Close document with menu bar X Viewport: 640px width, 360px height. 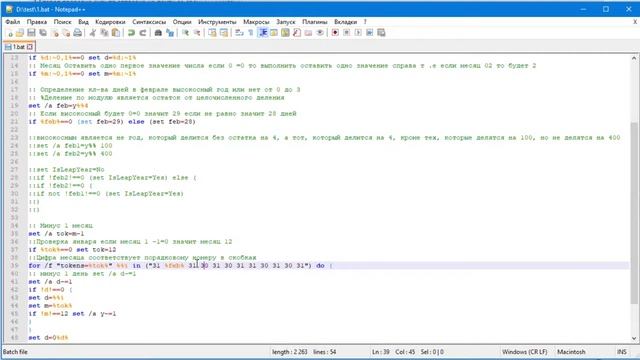pos(635,22)
